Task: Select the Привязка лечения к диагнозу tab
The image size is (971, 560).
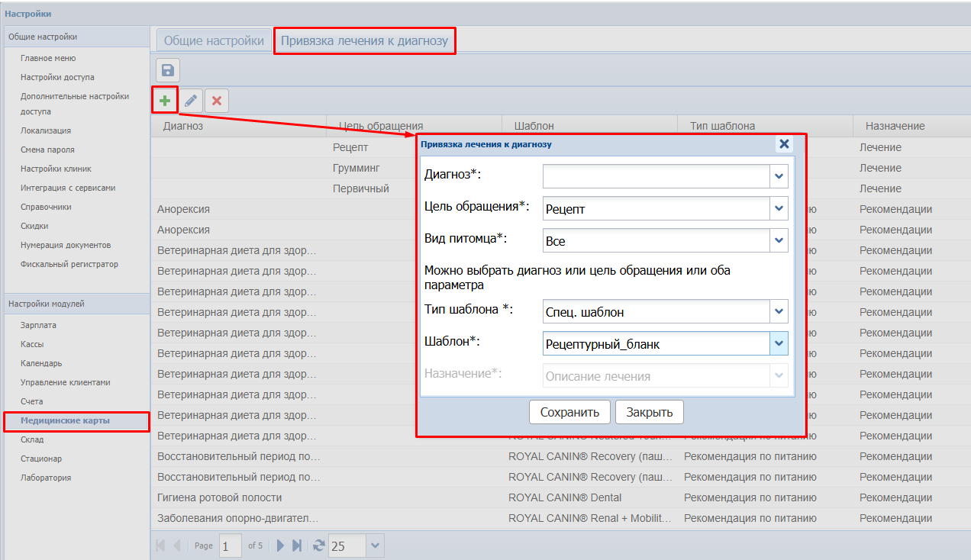Action: (364, 41)
